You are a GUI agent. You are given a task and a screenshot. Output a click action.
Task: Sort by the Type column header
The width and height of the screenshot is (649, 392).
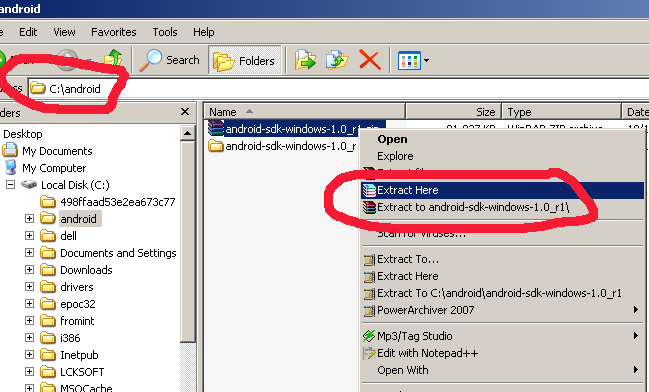pos(562,112)
